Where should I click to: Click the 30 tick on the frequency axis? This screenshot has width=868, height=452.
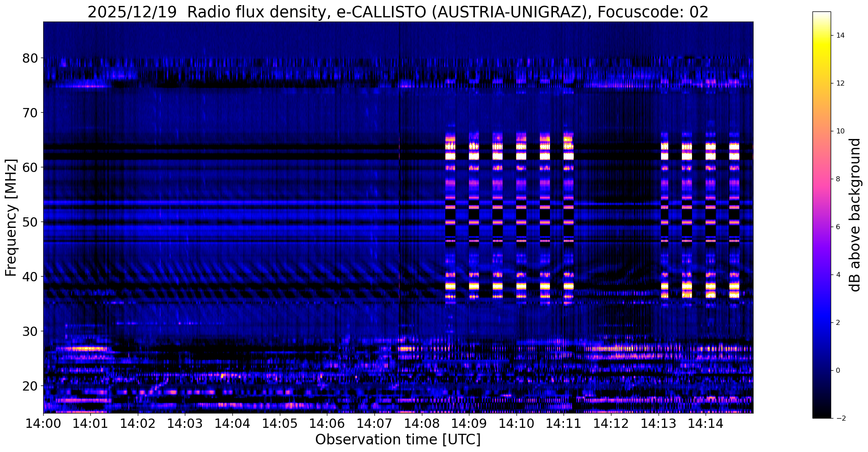30,331
